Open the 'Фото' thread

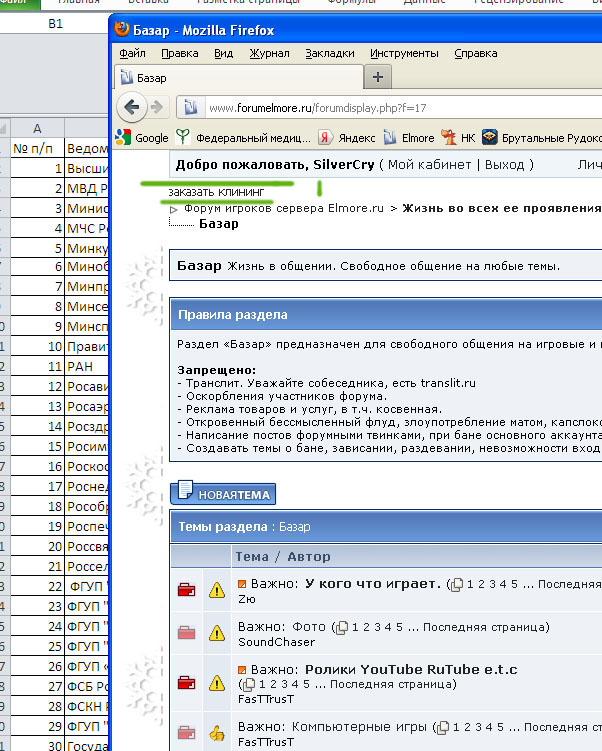pyautogui.click(x=309, y=627)
